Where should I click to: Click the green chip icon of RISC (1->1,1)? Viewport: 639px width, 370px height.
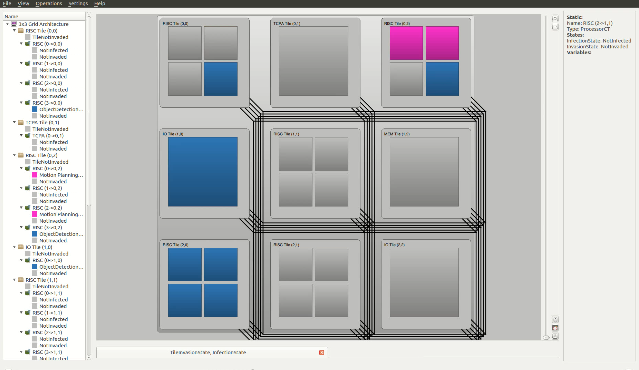click(28, 313)
